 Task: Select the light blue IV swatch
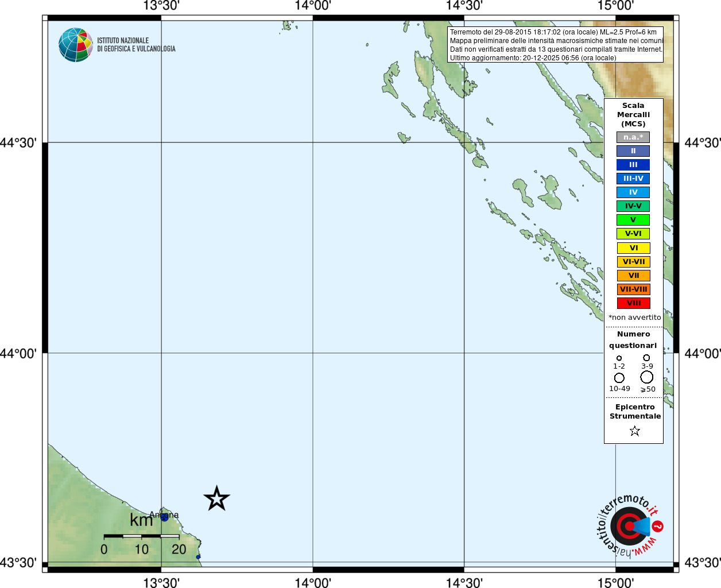(x=633, y=192)
